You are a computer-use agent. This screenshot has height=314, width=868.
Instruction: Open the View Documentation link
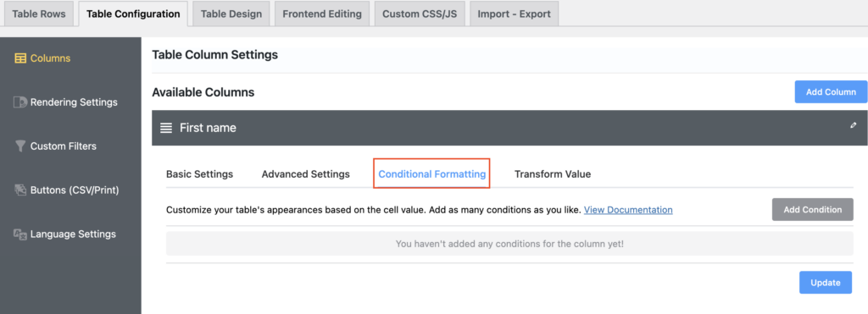(628, 210)
